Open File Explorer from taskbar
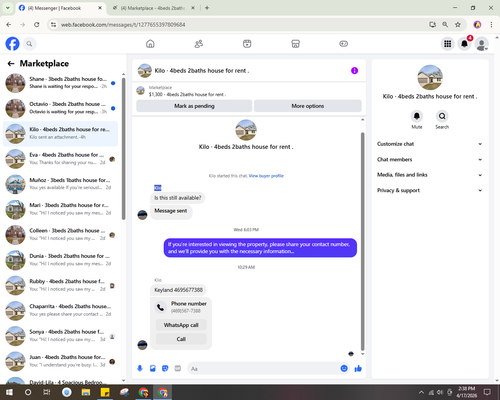500x400 pixels. tap(86, 392)
